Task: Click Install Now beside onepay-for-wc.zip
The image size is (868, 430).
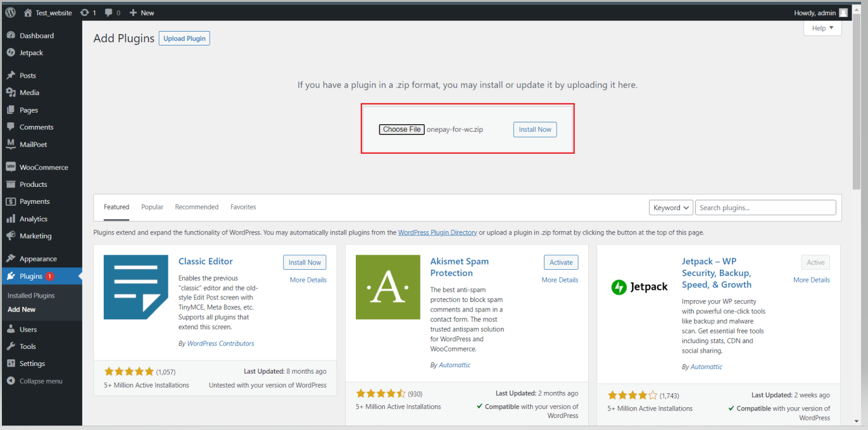Action: (x=535, y=129)
